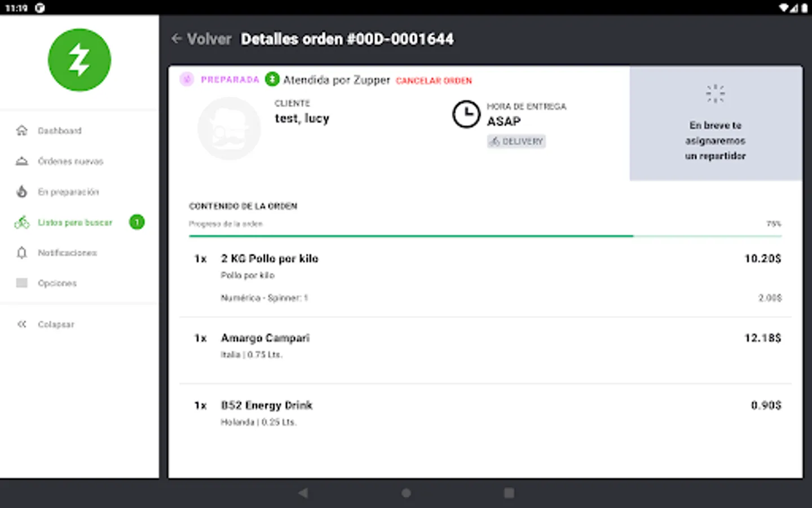812x508 pixels.
Task: Click the bicycle icon for Listos para buscar
Action: (22, 222)
